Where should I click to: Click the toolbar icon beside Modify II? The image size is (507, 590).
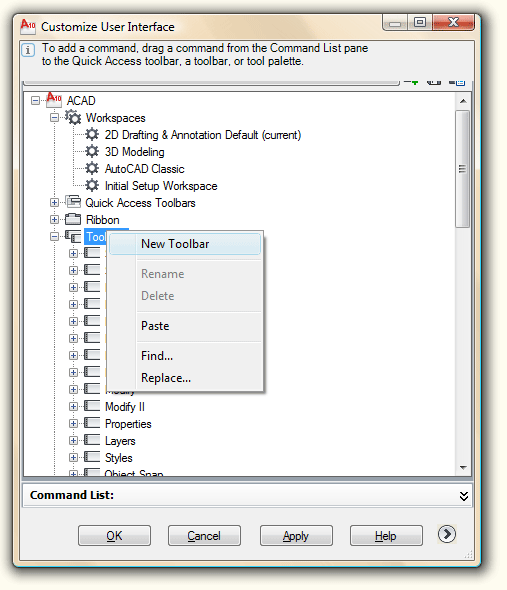(x=92, y=406)
